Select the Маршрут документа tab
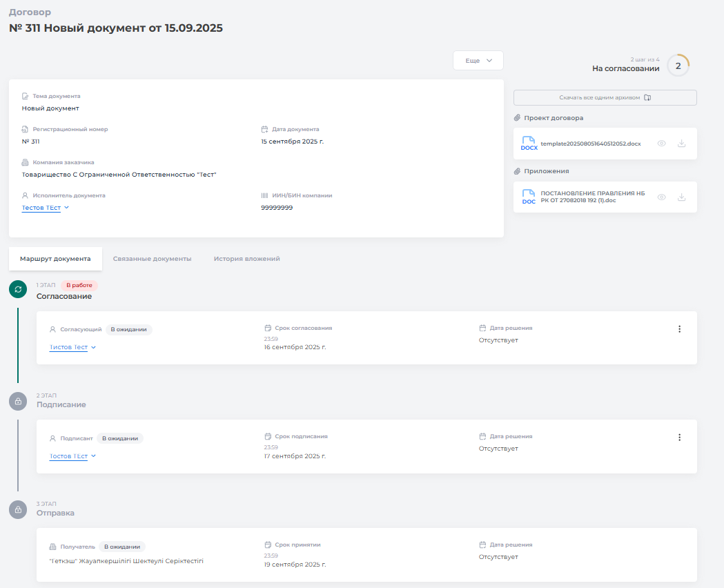This screenshot has width=724, height=588. (55, 259)
